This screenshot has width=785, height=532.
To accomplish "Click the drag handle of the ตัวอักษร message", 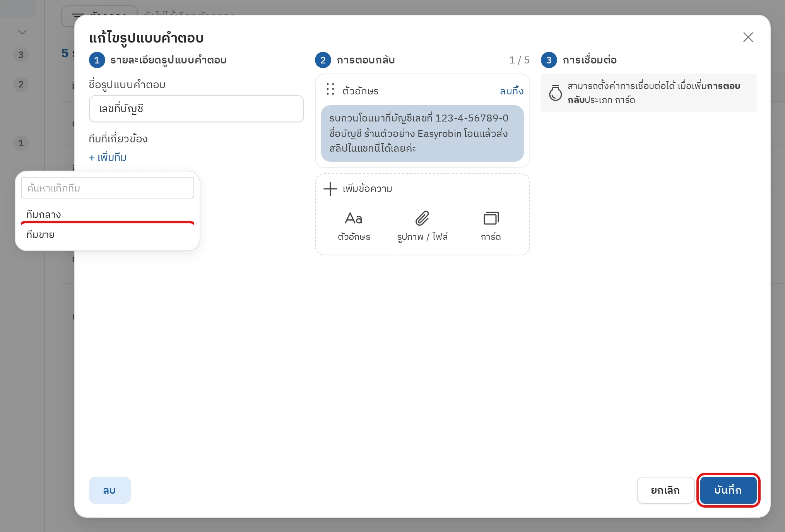I will click(330, 89).
